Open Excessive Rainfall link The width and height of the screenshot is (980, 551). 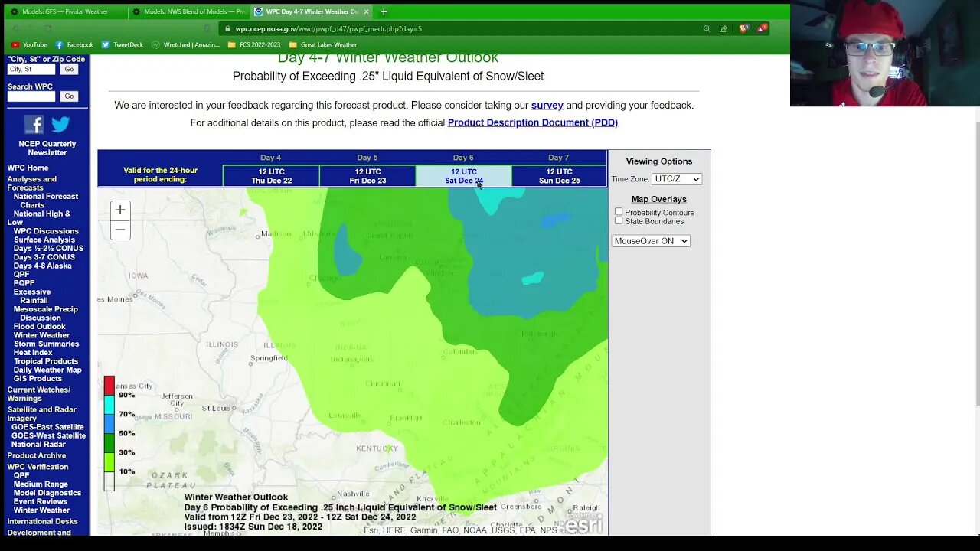click(32, 296)
